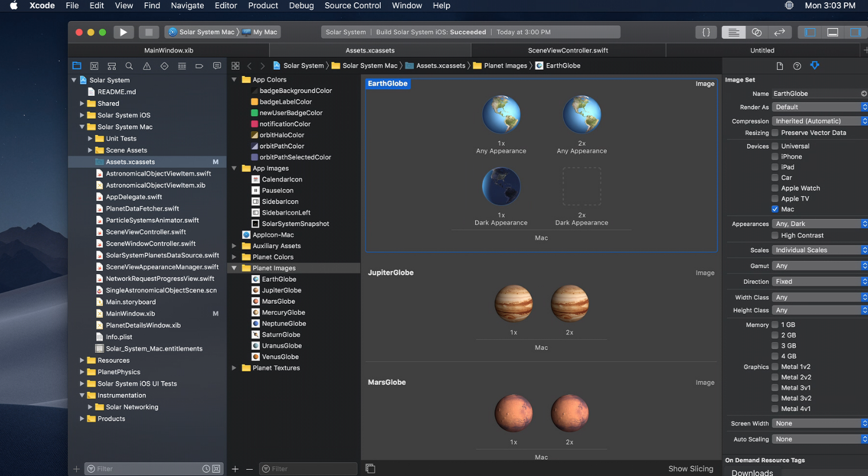Open the Symbol navigator
Screen dimensions: 868x476
point(112,66)
